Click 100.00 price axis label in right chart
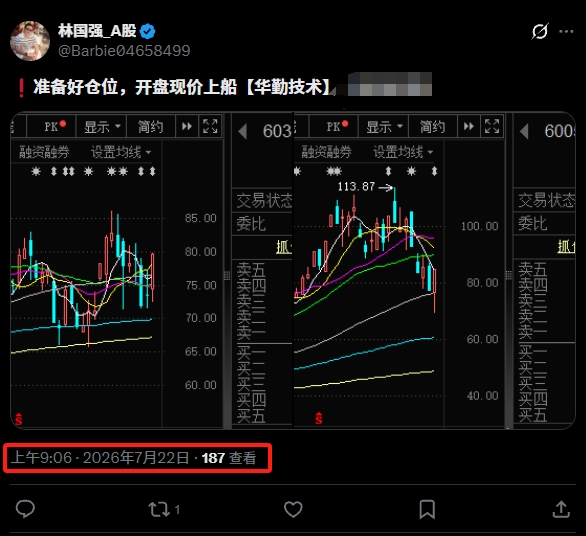Image resolution: width=586 pixels, height=536 pixels. click(479, 226)
